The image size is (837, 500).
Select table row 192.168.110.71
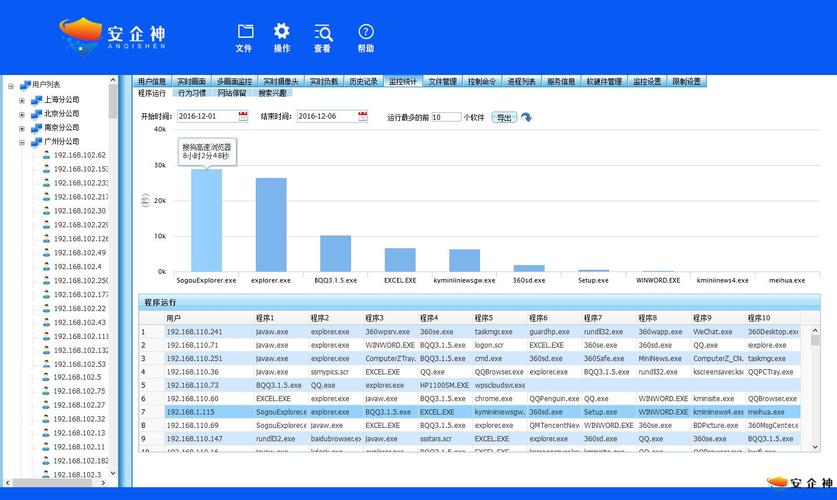tap(470, 345)
